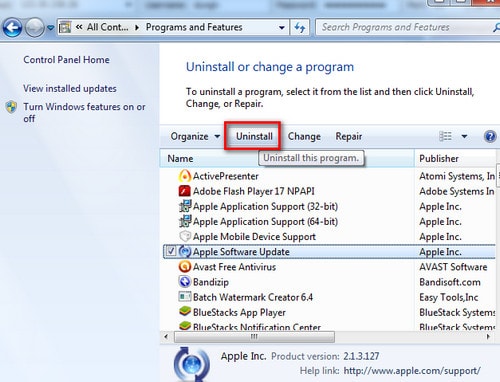Click the Repair toolbar button
The width and height of the screenshot is (500, 382).
click(x=349, y=136)
